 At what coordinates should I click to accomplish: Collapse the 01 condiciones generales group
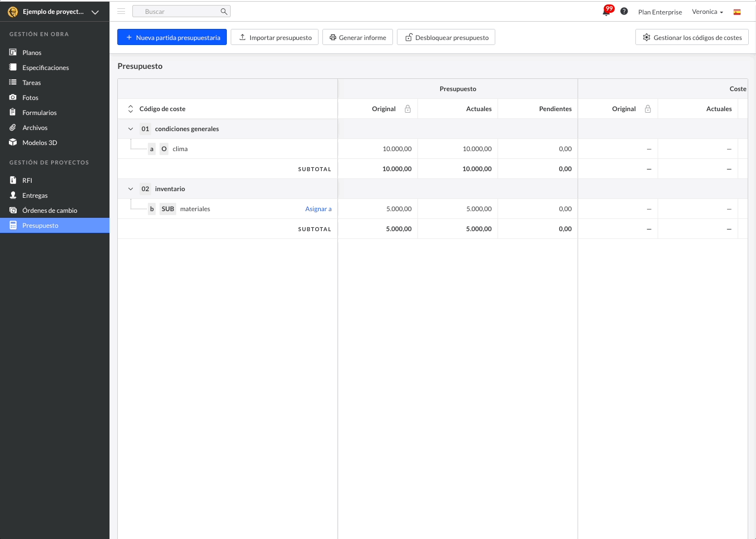click(x=131, y=129)
